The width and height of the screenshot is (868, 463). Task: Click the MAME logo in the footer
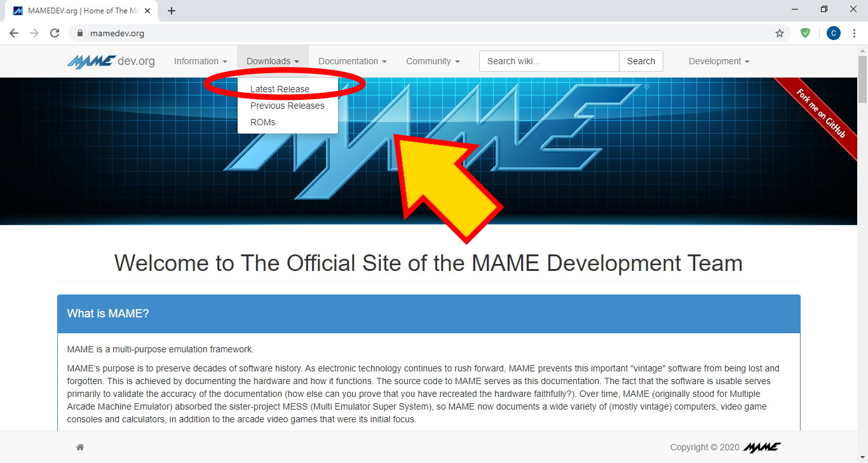coord(762,447)
